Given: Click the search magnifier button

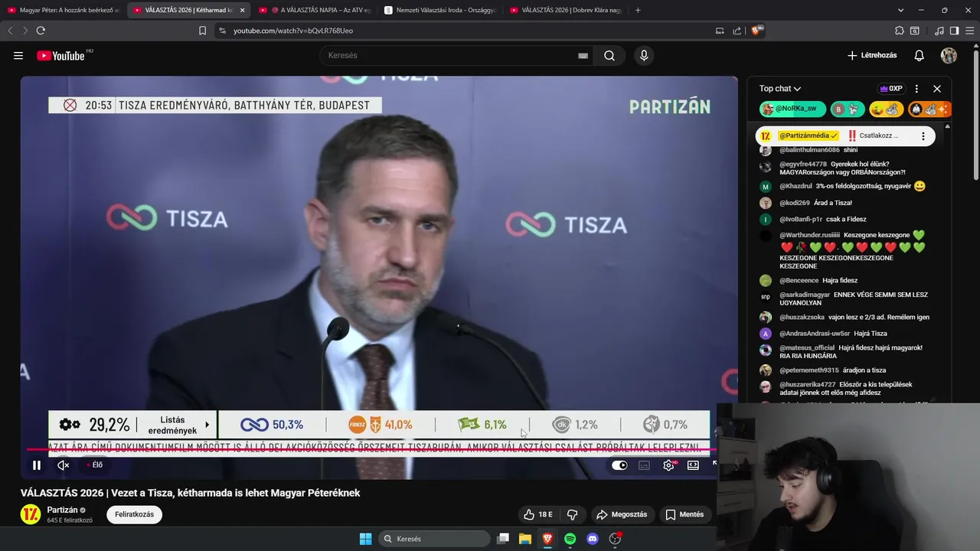Looking at the screenshot, I should (x=609, y=55).
